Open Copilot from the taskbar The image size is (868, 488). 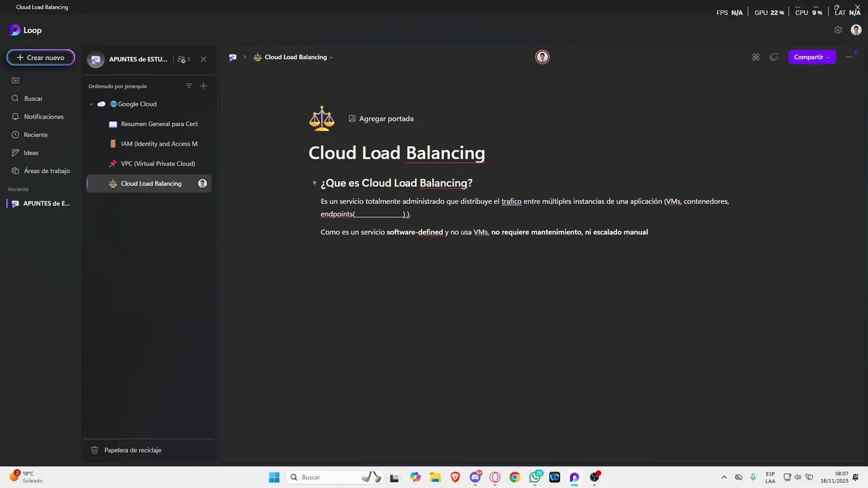[415, 477]
